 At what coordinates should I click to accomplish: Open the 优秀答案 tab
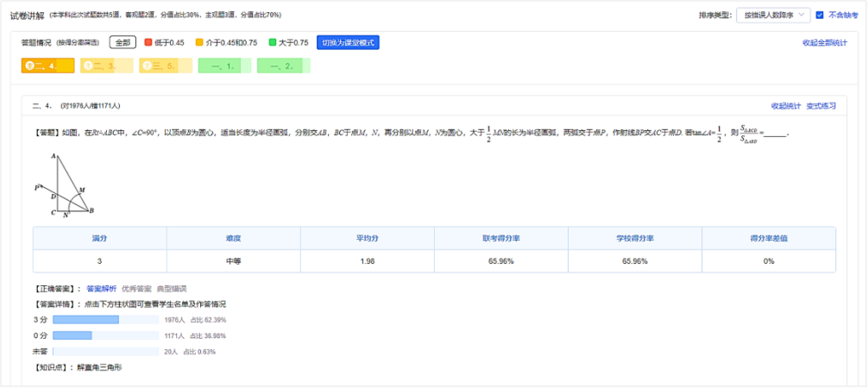[x=136, y=289]
